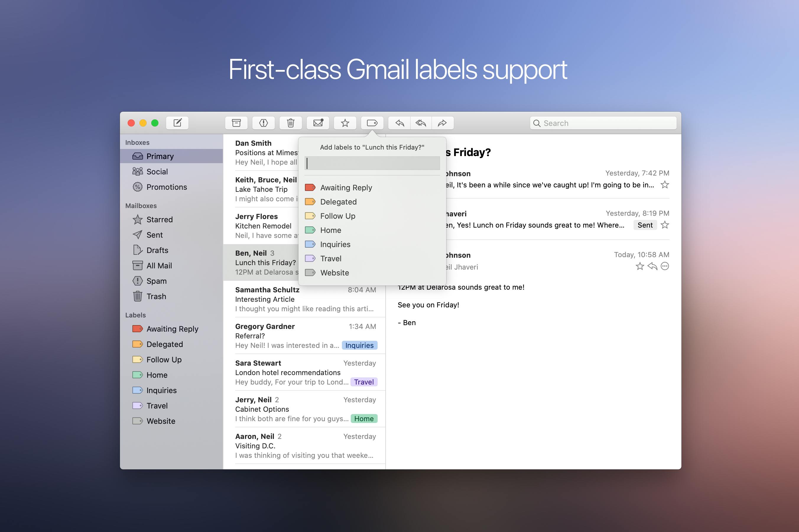
Task: Open the Social inbox
Action: [172, 171]
